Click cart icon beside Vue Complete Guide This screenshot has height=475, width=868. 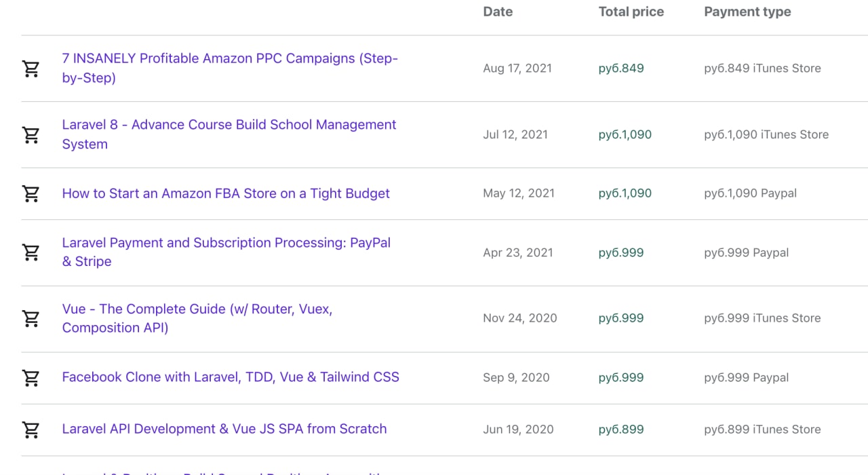[x=31, y=318]
